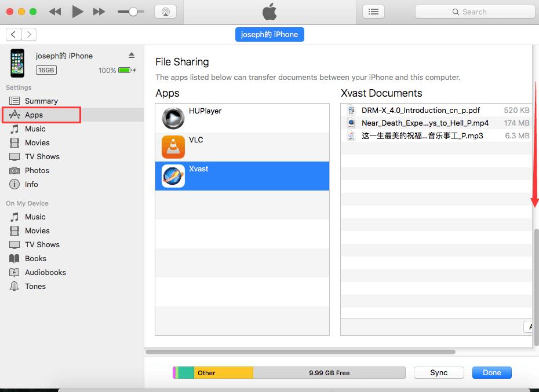Click the Search input field
This screenshot has height=392, width=539.
(x=475, y=12)
